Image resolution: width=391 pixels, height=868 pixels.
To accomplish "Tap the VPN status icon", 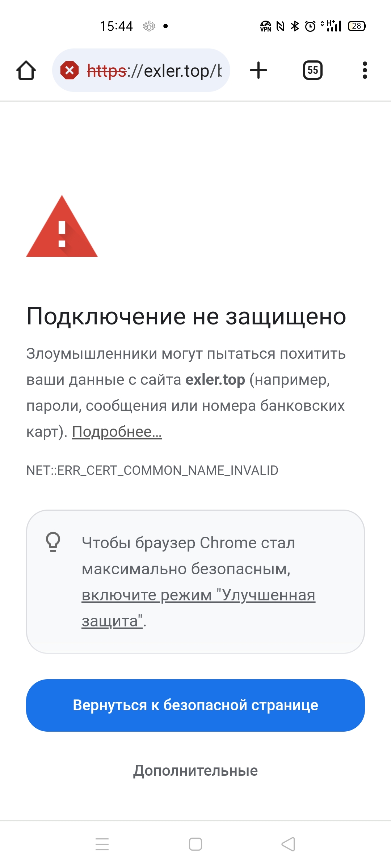I will (266, 26).
